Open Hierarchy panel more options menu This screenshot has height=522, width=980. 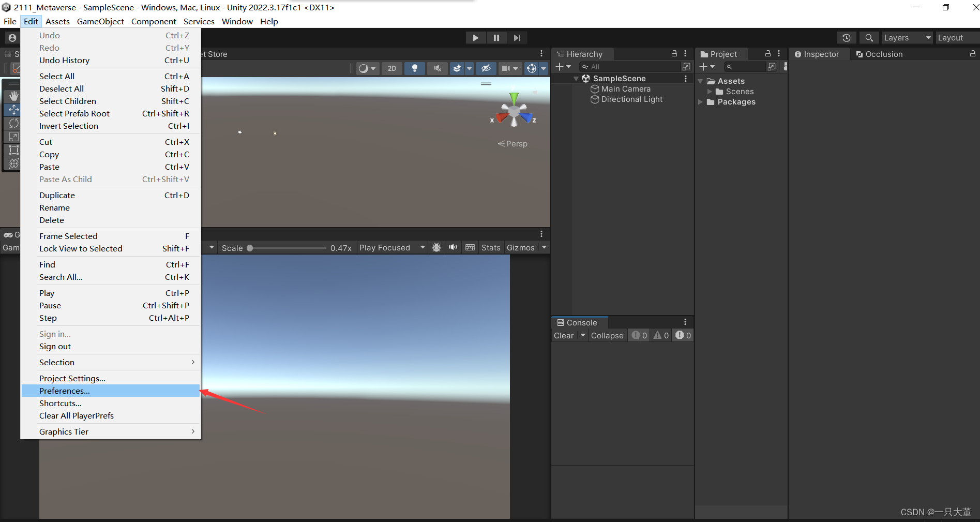pos(685,54)
